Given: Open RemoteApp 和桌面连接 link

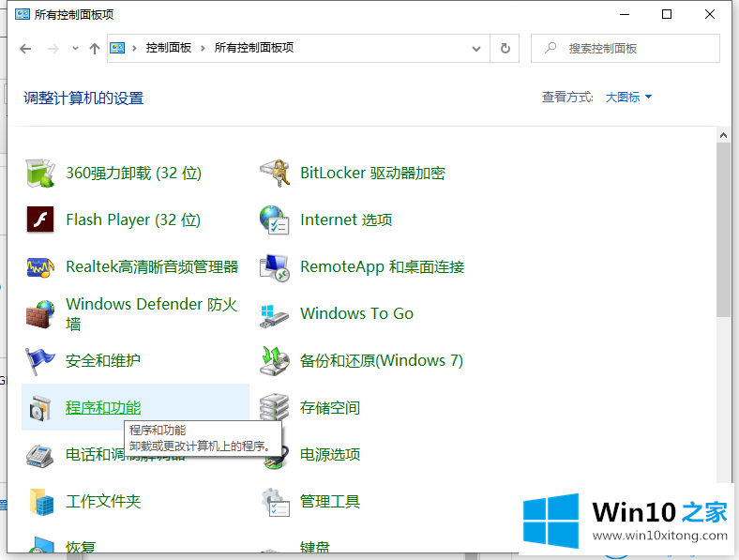Looking at the screenshot, I should [382, 266].
